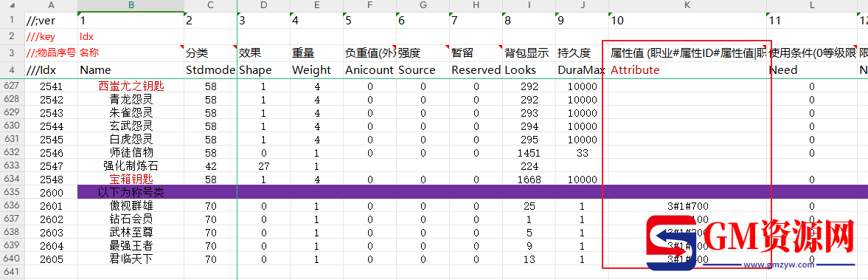The image size is (868, 280).
Task: Click the Idx cell '2541'
Action: click(x=52, y=86)
